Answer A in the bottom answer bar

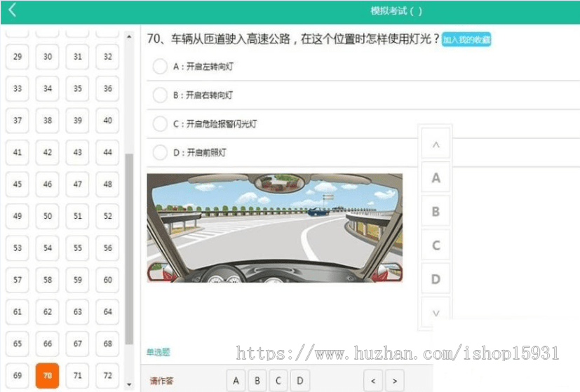pyautogui.click(x=236, y=381)
